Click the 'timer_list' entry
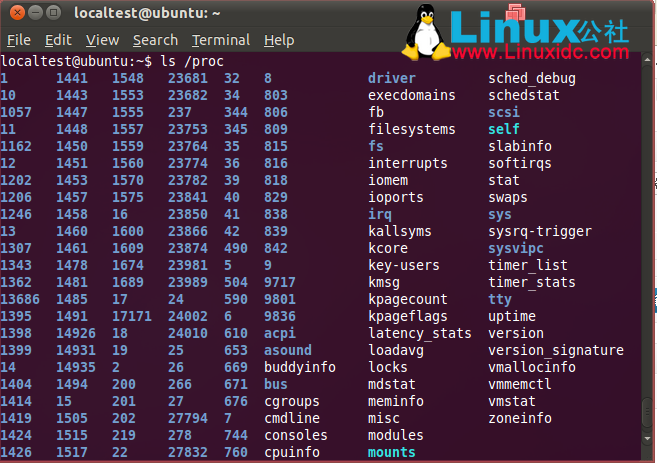 [528, 266]
